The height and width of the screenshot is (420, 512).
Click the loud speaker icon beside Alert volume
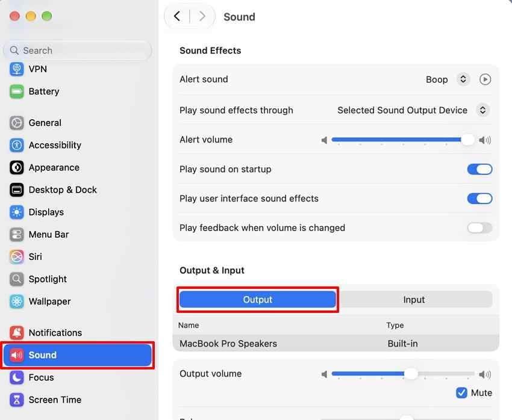[x=484, y=140]
